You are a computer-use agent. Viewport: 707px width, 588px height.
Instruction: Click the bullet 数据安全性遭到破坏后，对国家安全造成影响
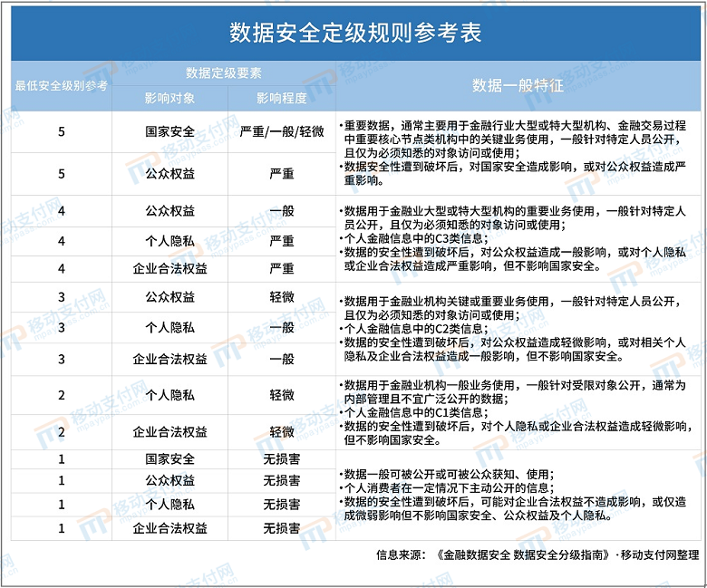coord(513,173)
